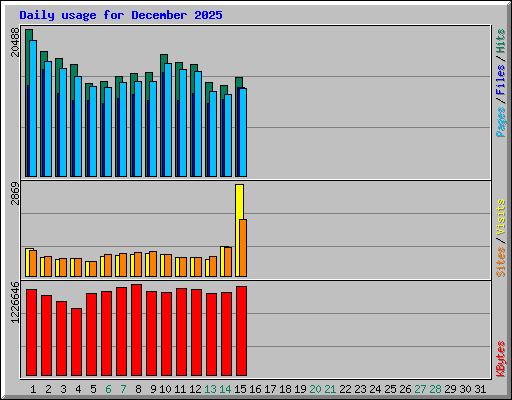512x400 pixels.
Task: Click the red KBytes legend label
Action: point(500,359)
